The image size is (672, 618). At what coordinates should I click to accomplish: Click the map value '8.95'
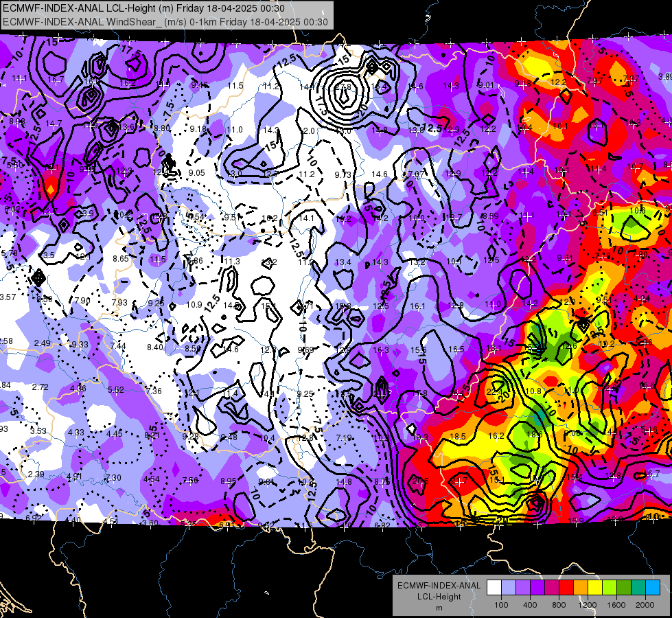(229, 481)
